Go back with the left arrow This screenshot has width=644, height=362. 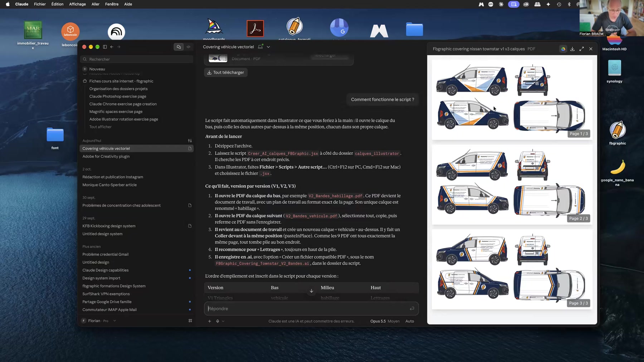(x=112, y=47)
